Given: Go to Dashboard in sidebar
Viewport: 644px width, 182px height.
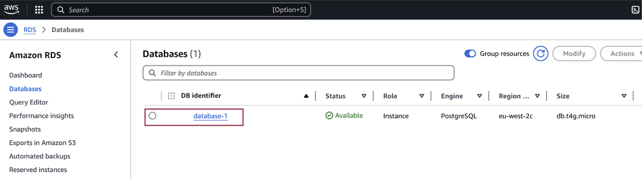Looking at the screenshot, I should coord(26,75).
